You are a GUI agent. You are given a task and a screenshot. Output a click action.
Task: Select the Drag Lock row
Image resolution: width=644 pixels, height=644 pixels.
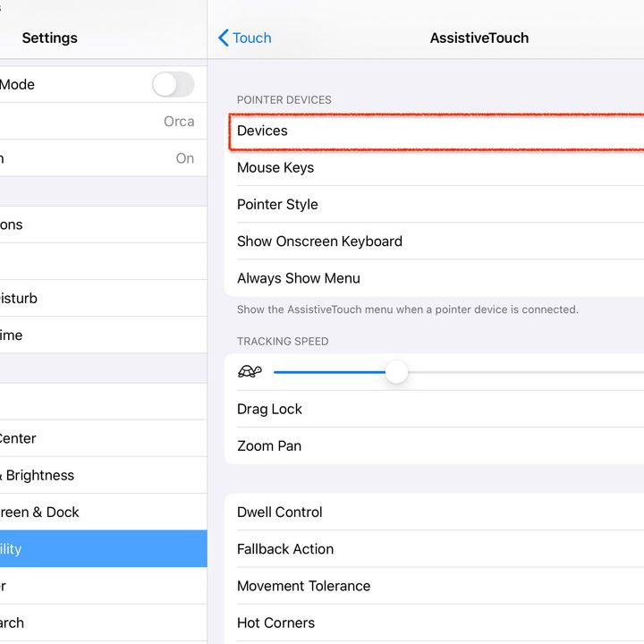click(434, 409)
